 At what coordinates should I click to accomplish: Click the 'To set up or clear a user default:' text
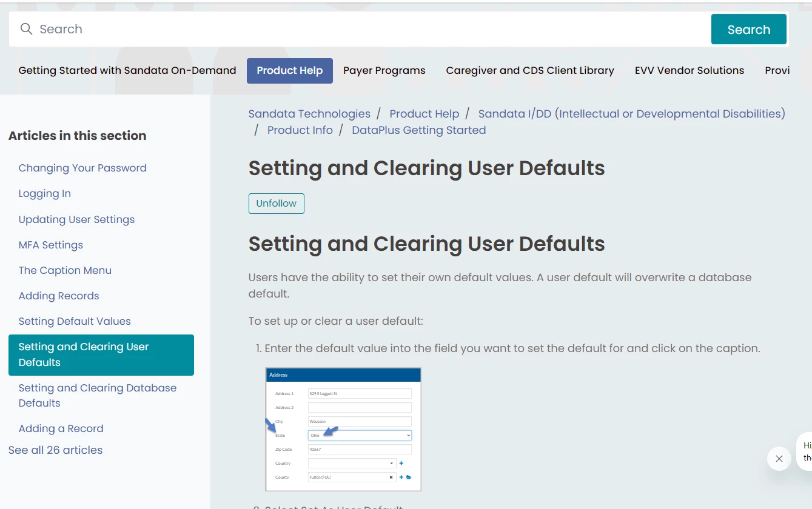tap(336, 321)
